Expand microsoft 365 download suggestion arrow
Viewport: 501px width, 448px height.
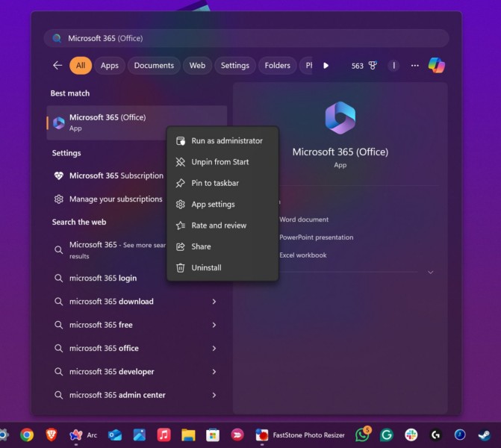(x=214, y=302)
